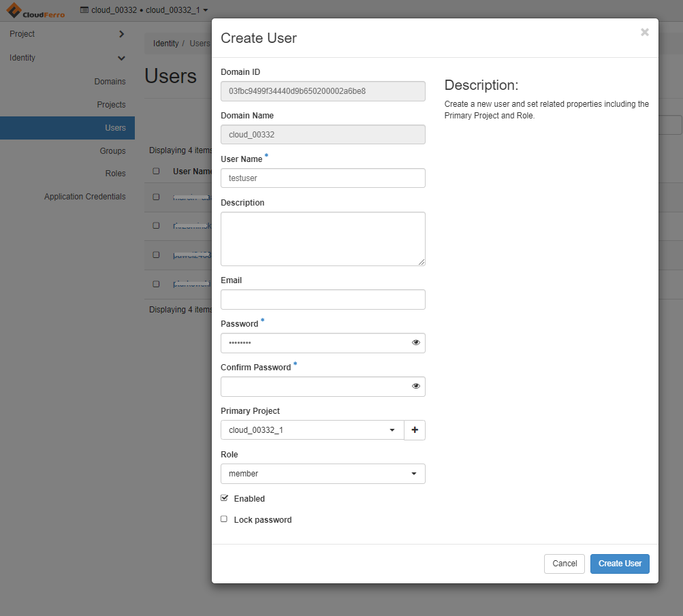This screenshot has height=616, width=683.
Task: Open cloud_00332 project selector in header
Action: (x=144, y=10)
